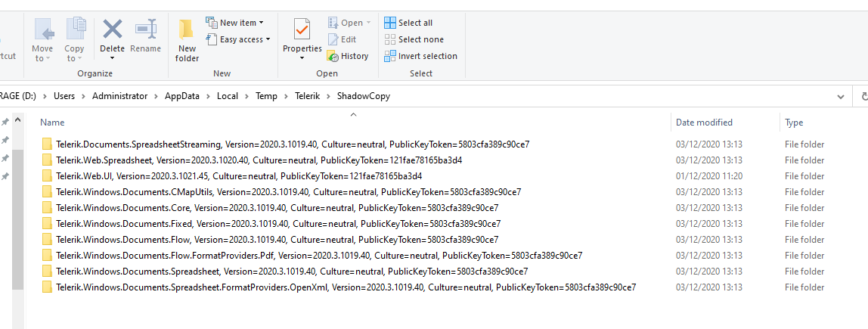868x329 pixels.
Task: Create a New folder from ribbon
Action: (187, 40)
